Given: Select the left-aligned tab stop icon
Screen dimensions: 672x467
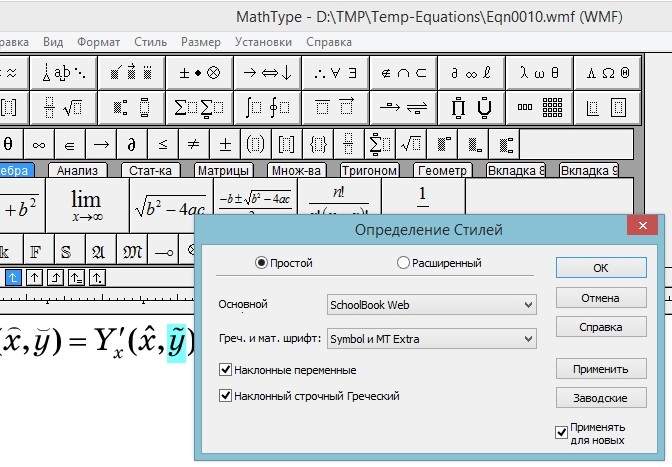Looking at the screenshot, I should pos(13,278).
